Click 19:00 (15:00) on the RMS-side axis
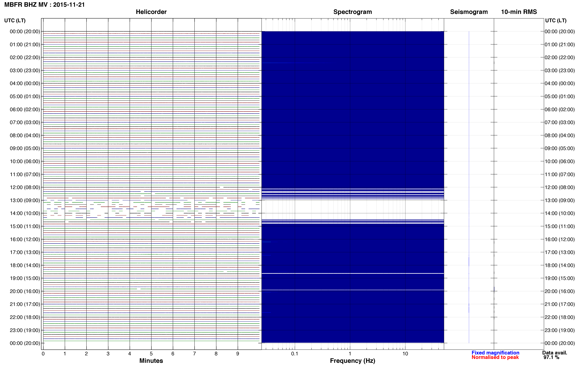 click(x=560, y=278)
